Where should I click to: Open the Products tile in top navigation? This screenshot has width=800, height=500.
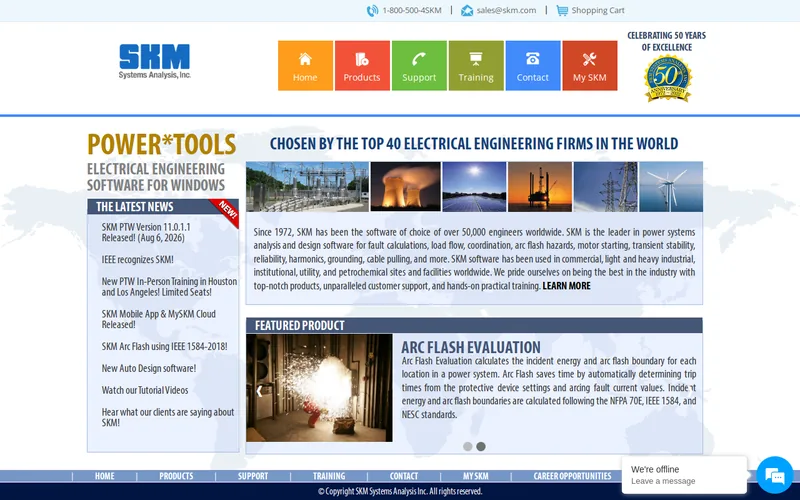[x=362, y=65]
